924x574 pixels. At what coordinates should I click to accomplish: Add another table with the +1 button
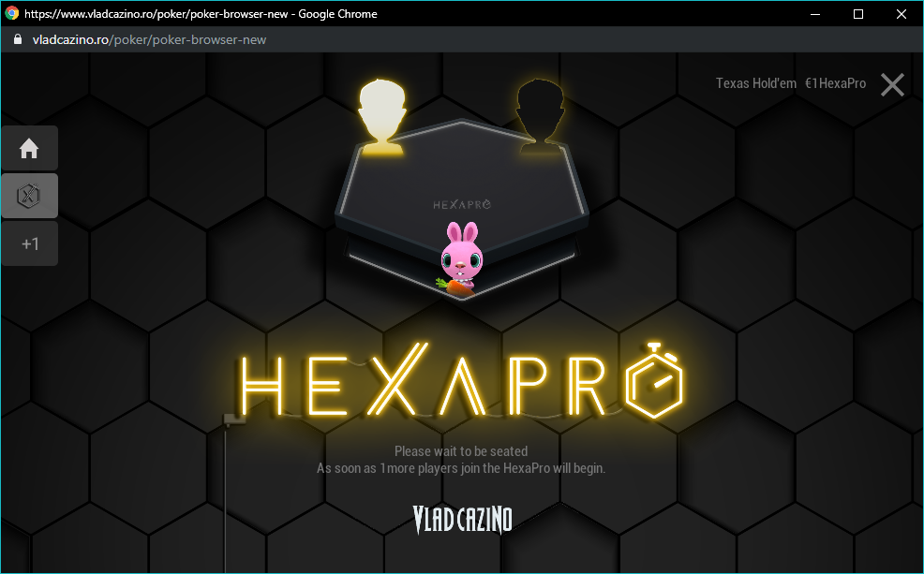(x=29, y=243)
